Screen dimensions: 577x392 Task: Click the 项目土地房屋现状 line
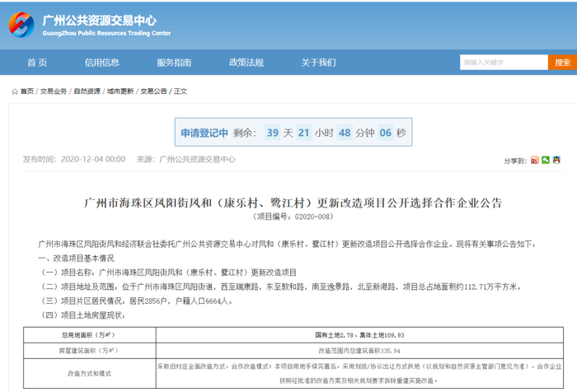click(82, 315)
